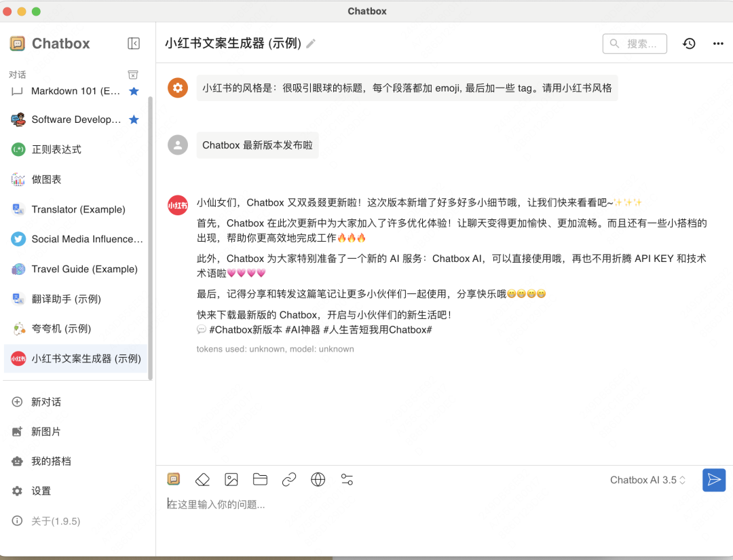The image size is (733, 560).
Task: Click the Twitter bird avatar icon
Action: point(18,240)
